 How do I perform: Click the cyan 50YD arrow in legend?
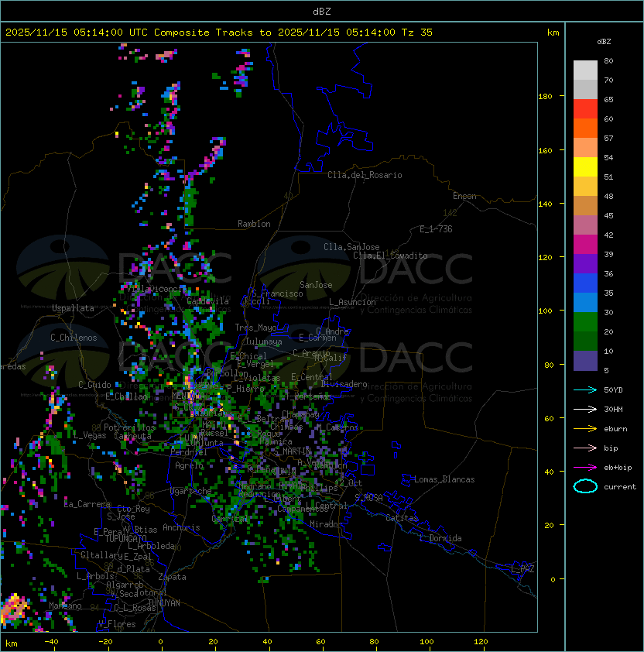pyautogui.click(x=585, y=389)
